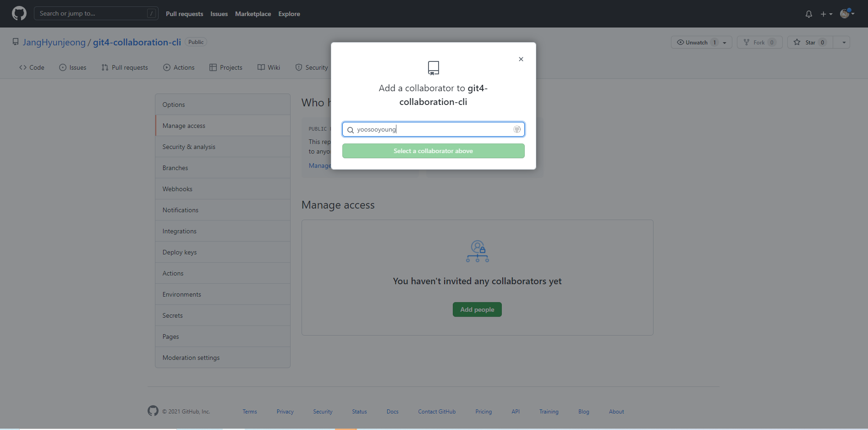This screenshot has width=868, height=430.
Task: Click the repository icon beside JangHyunjeong
Action: click(16, 42)
